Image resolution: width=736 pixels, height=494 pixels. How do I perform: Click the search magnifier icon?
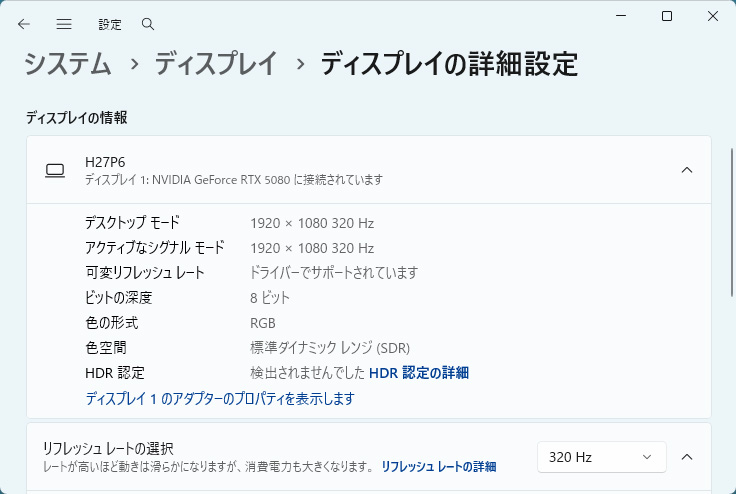click(148, 24)
